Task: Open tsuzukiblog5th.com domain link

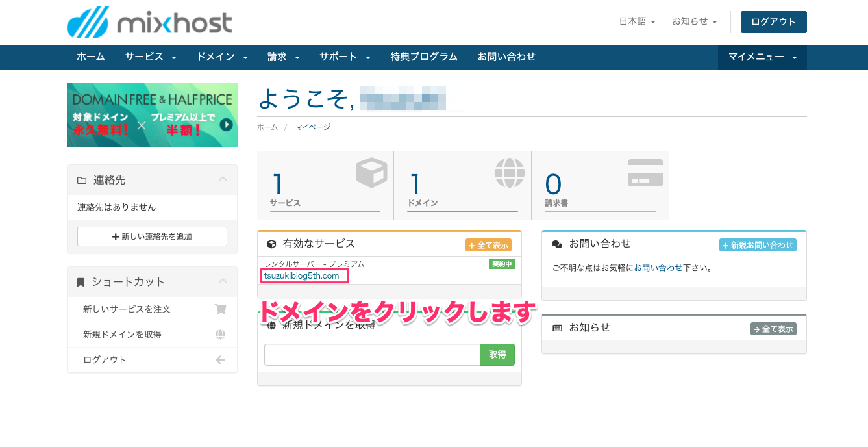Action: click(x=302, y=276)
